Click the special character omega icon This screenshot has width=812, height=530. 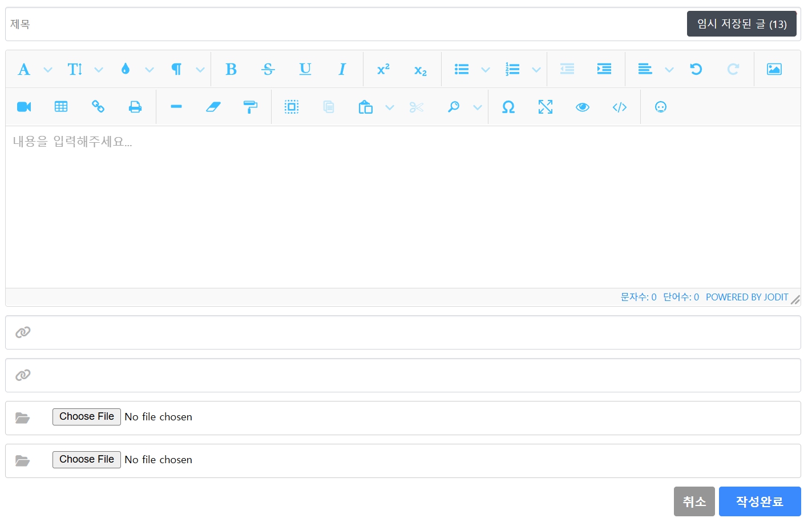pos(508,107)
